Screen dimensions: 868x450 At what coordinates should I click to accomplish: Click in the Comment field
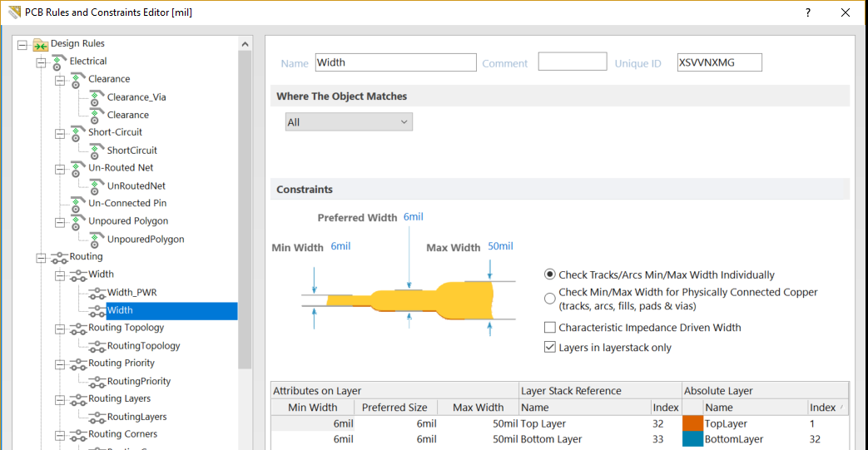[573, 62]
